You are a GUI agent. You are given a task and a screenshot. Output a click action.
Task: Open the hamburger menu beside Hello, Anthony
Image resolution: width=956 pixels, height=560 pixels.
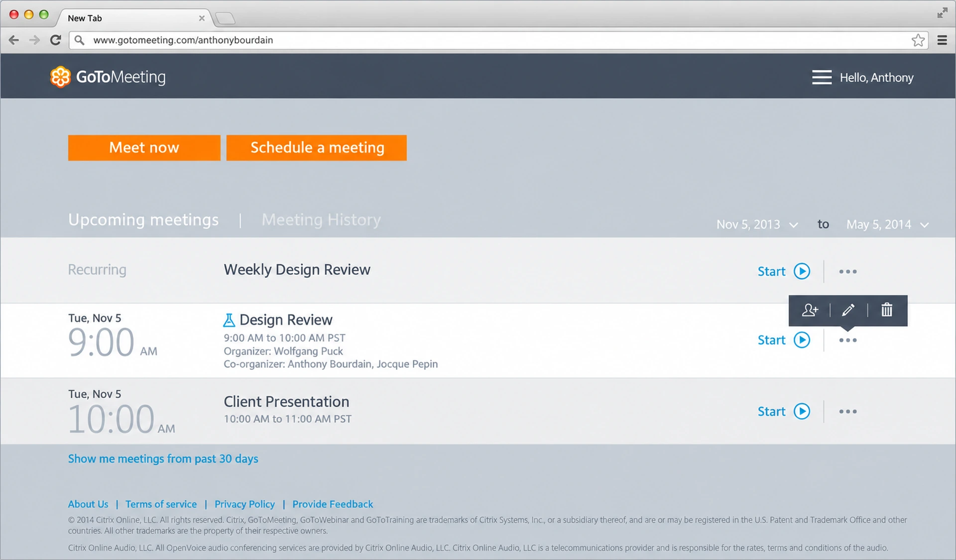(x=822, y=77)
